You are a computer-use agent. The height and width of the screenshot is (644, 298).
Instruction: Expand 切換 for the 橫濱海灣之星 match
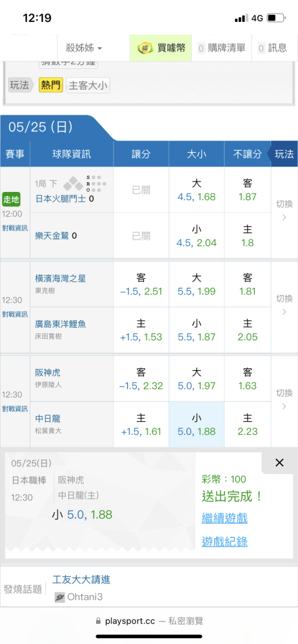click(x=284, y=305)
